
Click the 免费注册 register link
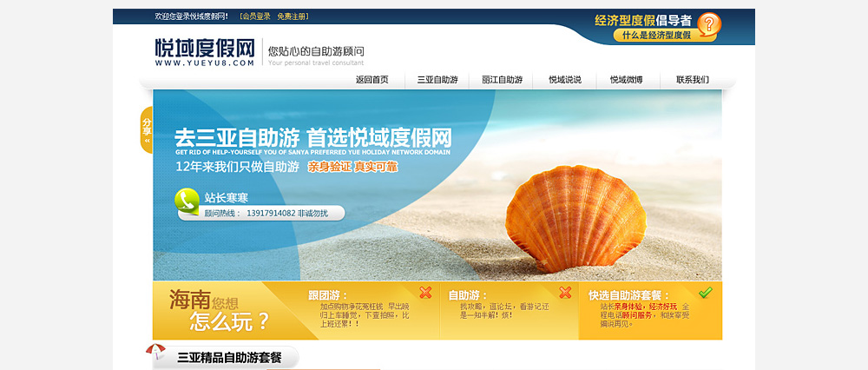(293, 17)
